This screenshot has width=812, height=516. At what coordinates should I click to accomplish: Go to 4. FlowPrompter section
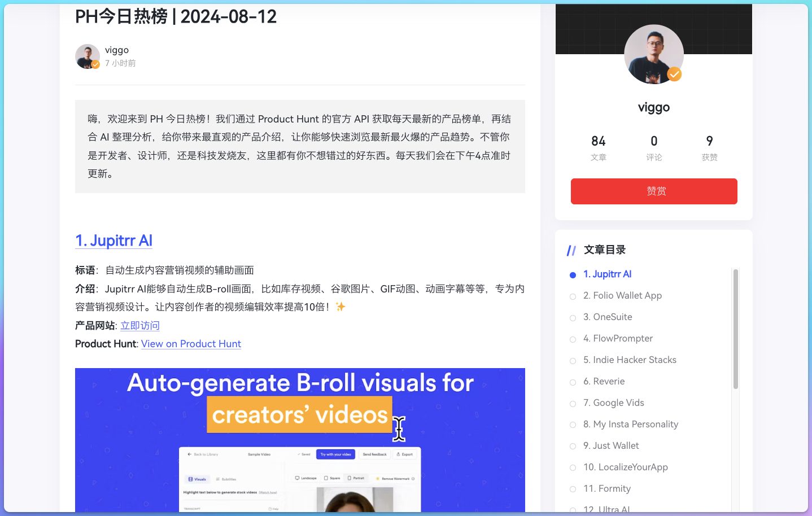coord(618,338)
